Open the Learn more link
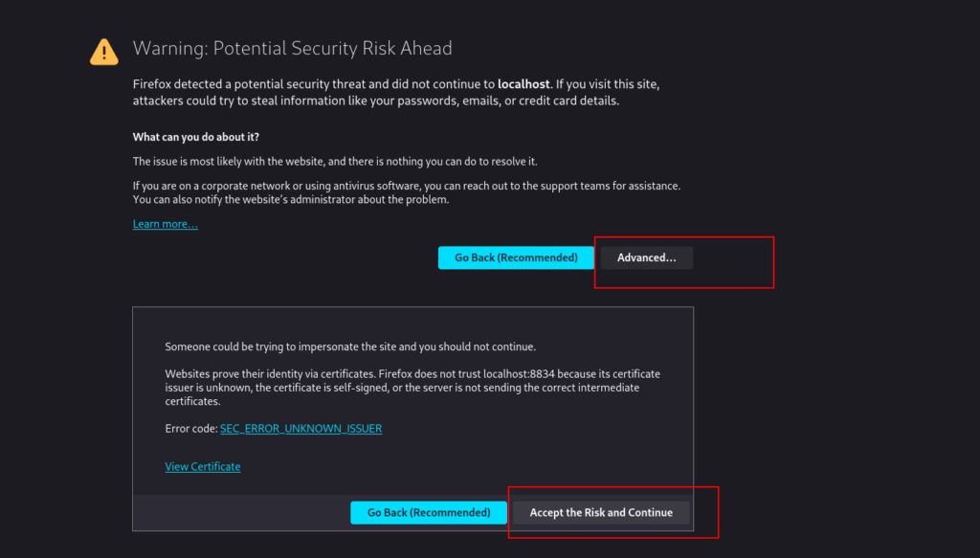The image size is (980, 558). click(165, 224)
